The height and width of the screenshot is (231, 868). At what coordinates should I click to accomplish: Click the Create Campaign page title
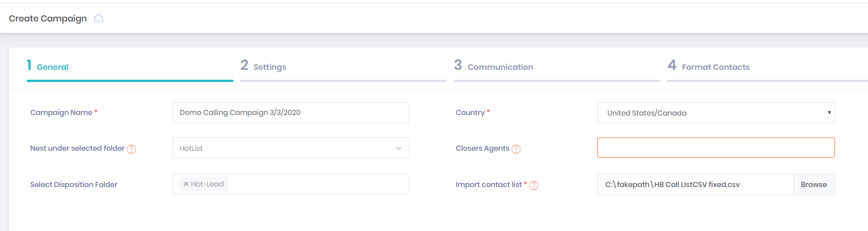click(48, 19)
